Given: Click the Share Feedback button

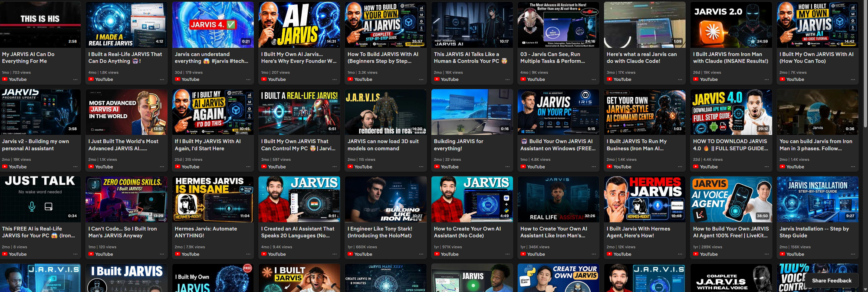Looking at the screenshot, I should 832,281.
